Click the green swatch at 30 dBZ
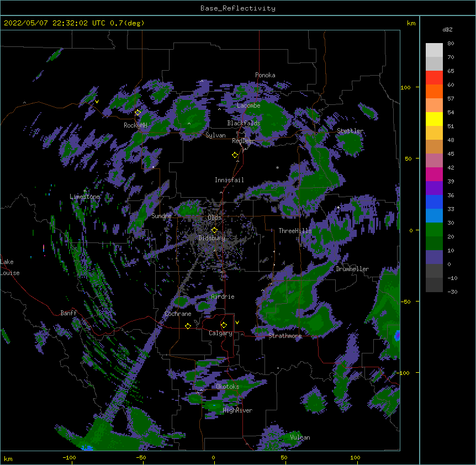 pos(434,230)
